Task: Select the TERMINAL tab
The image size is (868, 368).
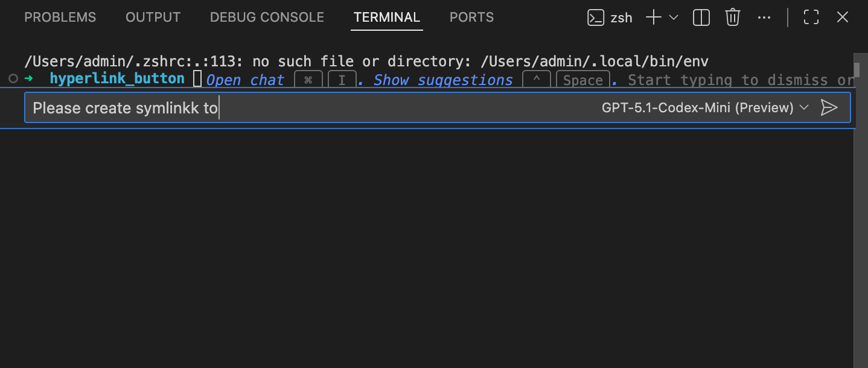Action: tap(387, 17)
